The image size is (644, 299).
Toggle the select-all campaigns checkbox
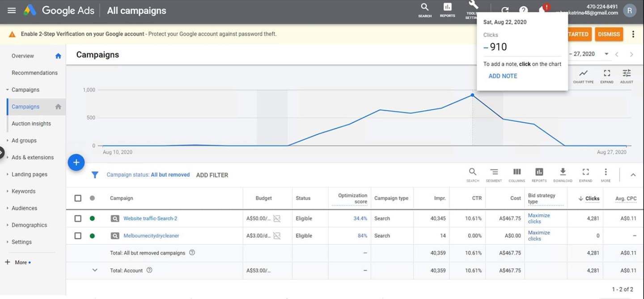click(78, 198)
